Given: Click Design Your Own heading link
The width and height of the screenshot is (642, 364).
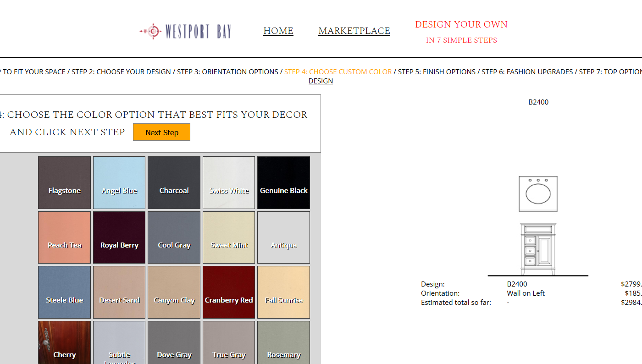Looking at the screenshot, I should pyautogui.click(x=461, y=25).
